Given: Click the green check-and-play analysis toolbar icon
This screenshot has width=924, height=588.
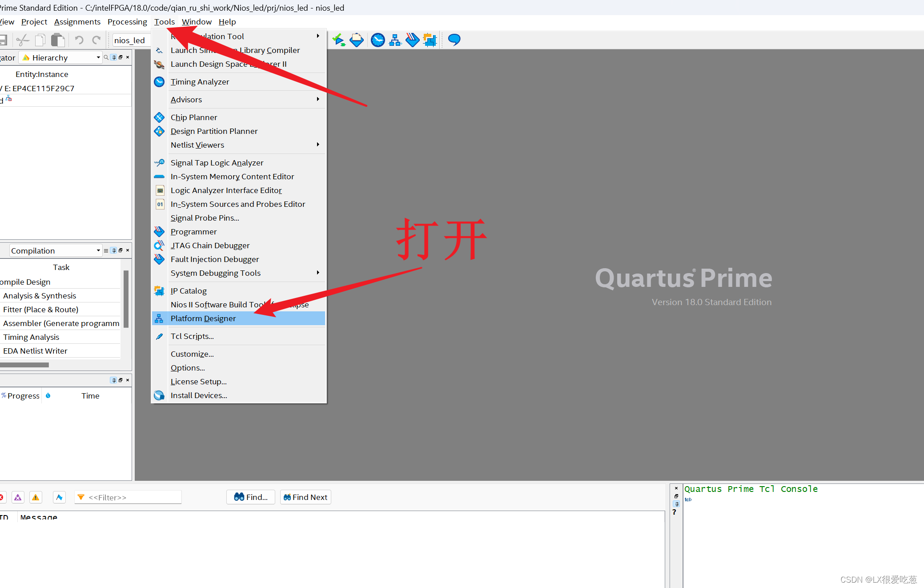Looking at the screenshot, I should point(338,40).
